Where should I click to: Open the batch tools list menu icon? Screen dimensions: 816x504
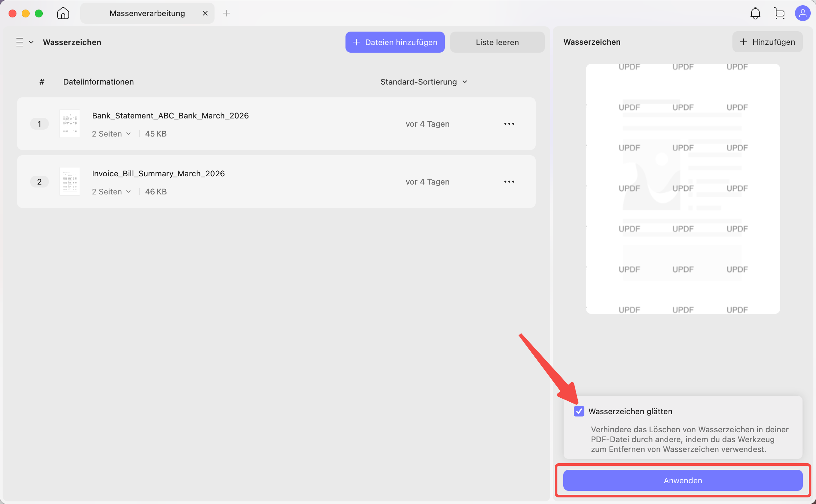click(25, 42)
